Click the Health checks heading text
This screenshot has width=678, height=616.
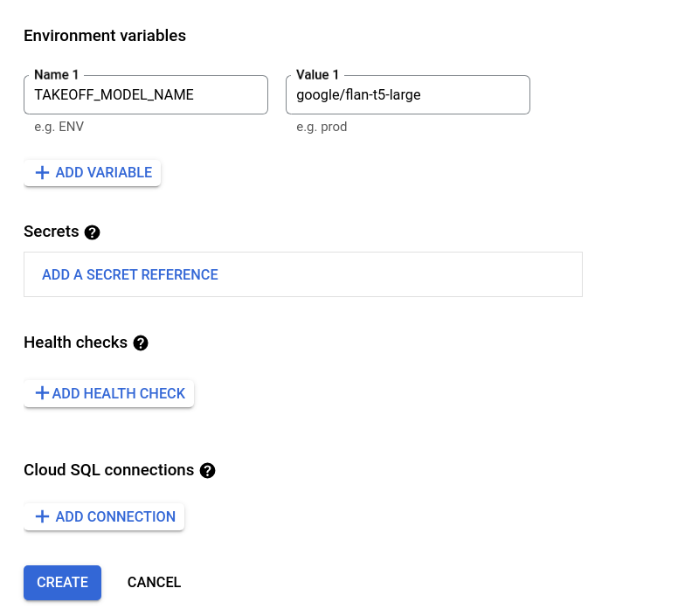point(75,342)
